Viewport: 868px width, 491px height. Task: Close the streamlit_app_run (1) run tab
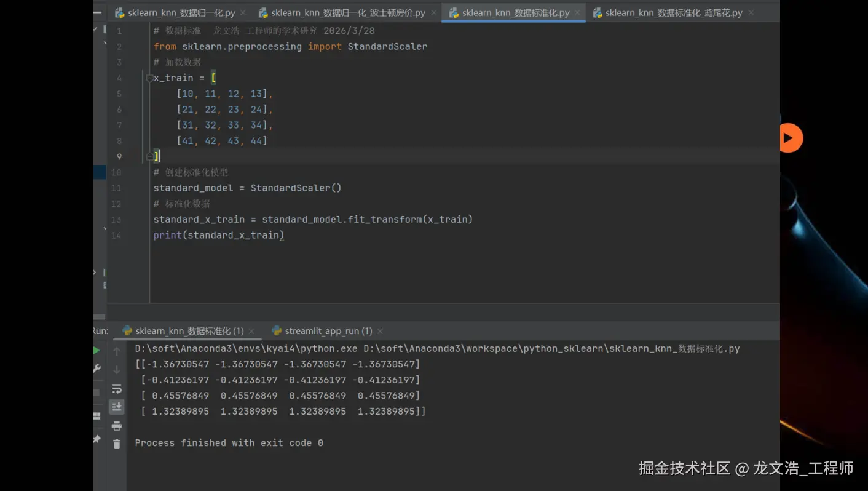click(x=380, y=331)
